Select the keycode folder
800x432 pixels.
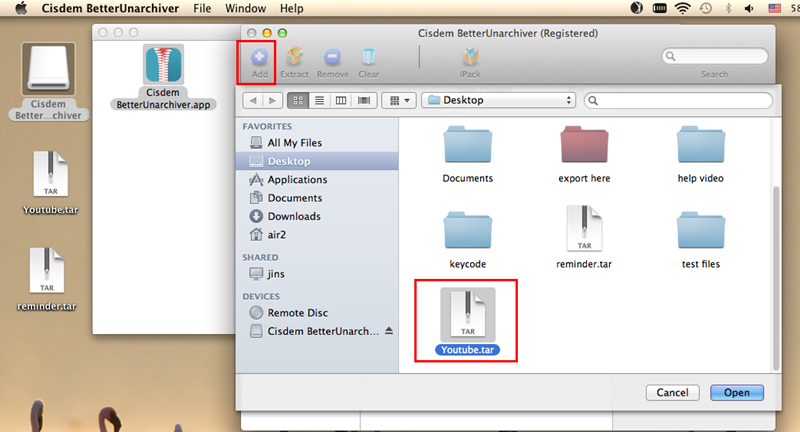(467, 240)
